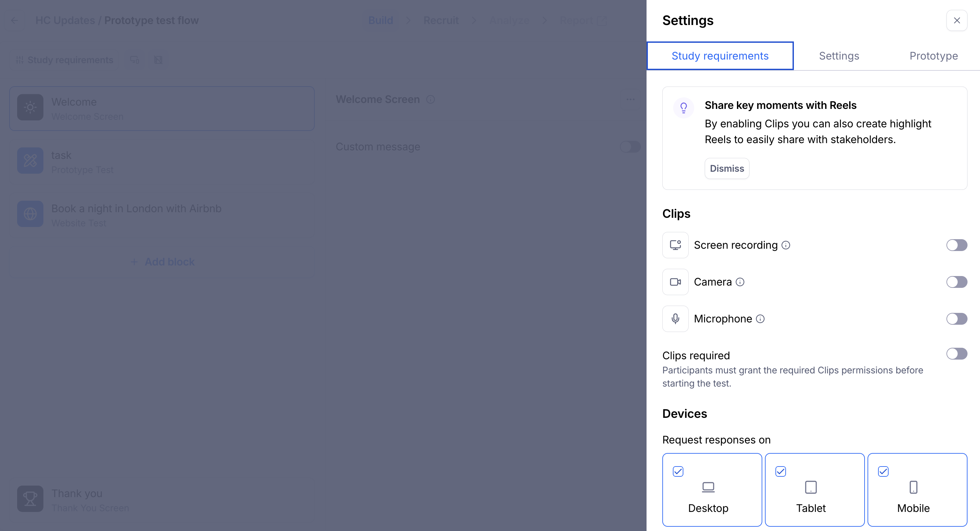Image resolution: width=980 pixels, height=531 pixels.
Task: Click the Prototype Test block icon
Action: (x=30, y=161)
